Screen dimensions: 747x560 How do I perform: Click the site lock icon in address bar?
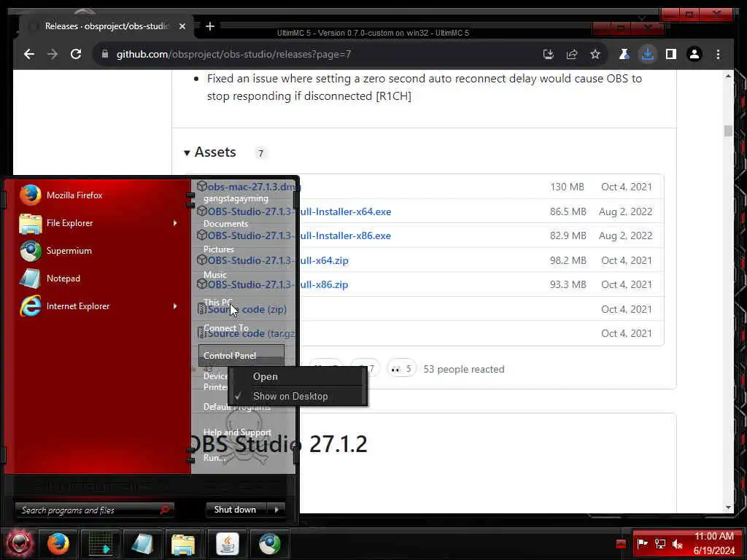pos(105,54)
